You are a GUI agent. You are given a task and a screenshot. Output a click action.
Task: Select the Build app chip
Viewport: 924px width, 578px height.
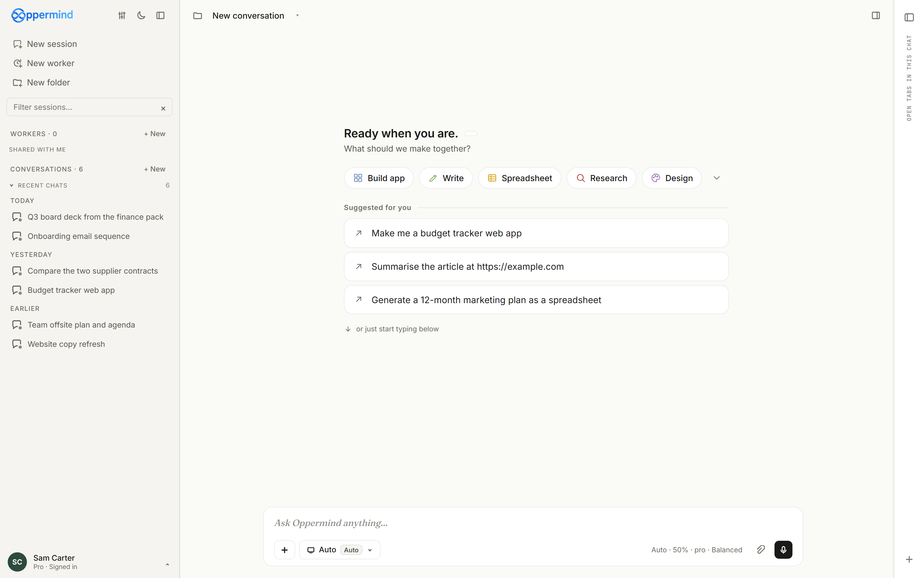pos(379,178)
